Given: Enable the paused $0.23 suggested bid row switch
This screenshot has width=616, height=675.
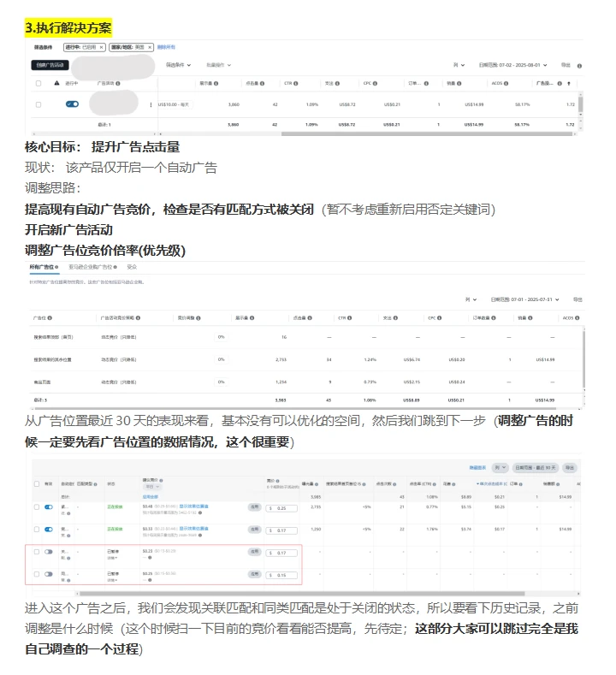Looking at the screenshot, I should tap(49, 552).
